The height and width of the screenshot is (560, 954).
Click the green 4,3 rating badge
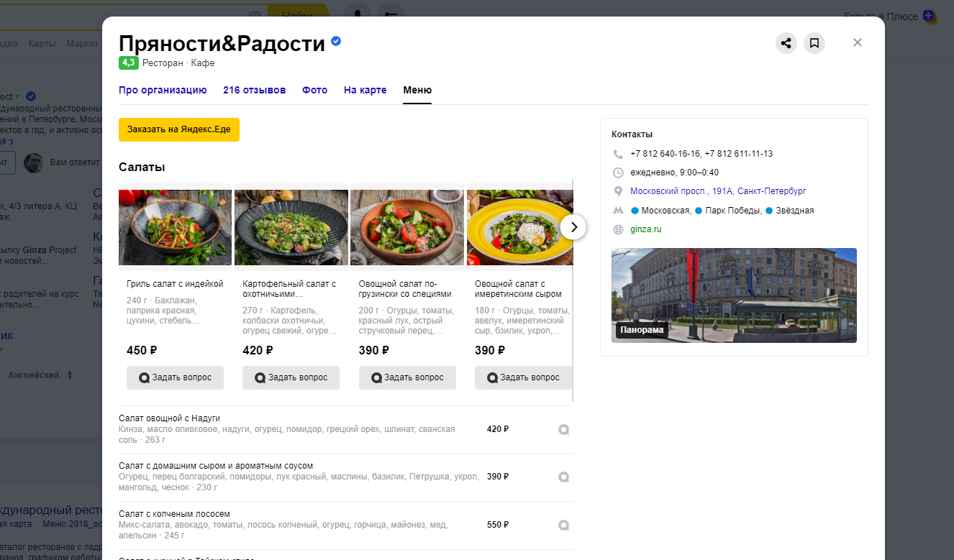pos(128,63)
